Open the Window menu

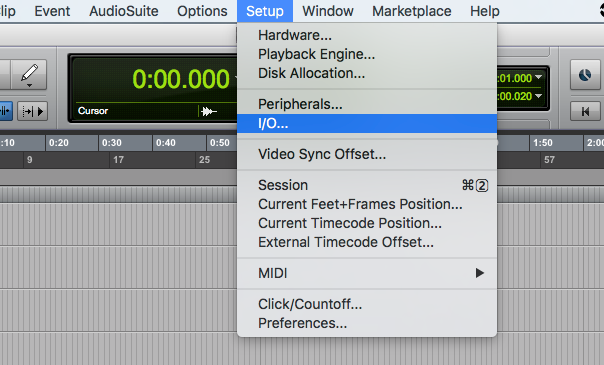[328, 11]
